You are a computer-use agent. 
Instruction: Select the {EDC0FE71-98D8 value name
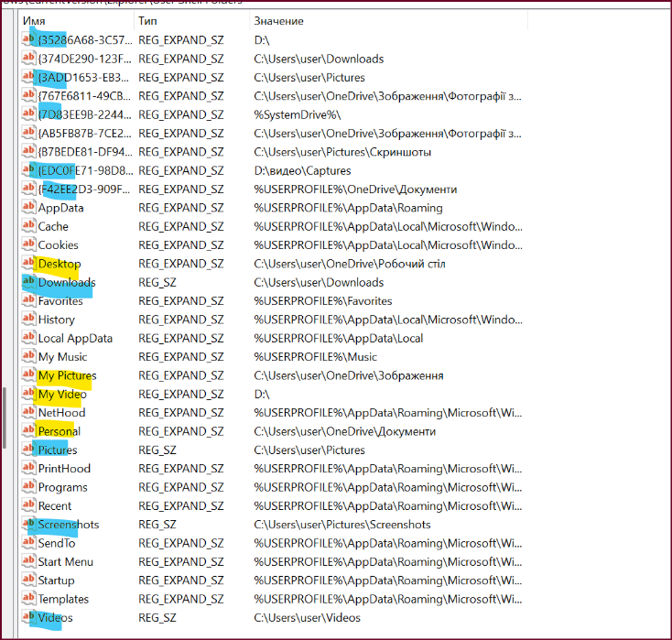(x=86, y=170)
